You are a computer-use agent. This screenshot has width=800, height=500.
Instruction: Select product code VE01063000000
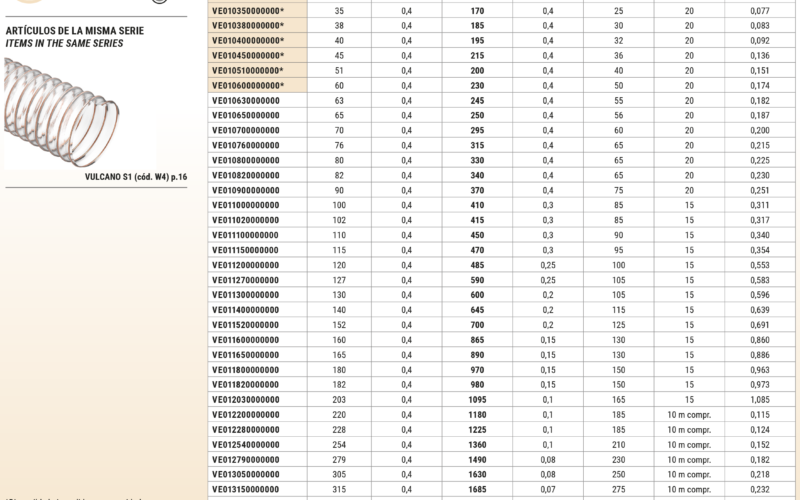click(245, 100)
